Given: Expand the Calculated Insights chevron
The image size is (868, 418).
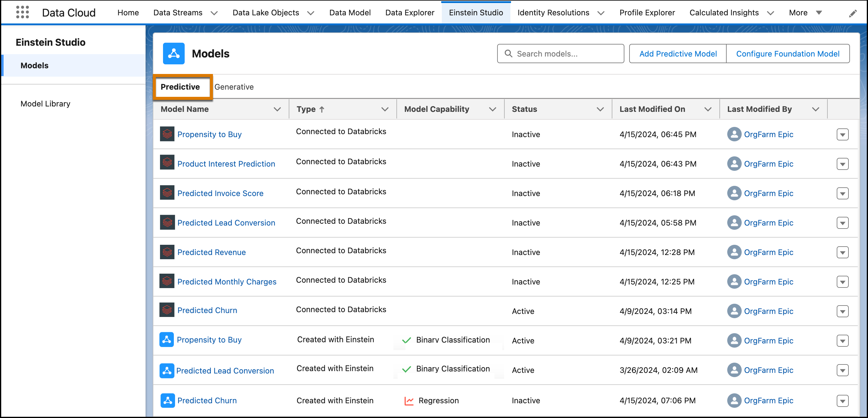Looking at the screenshot, I should click(770, 13).
